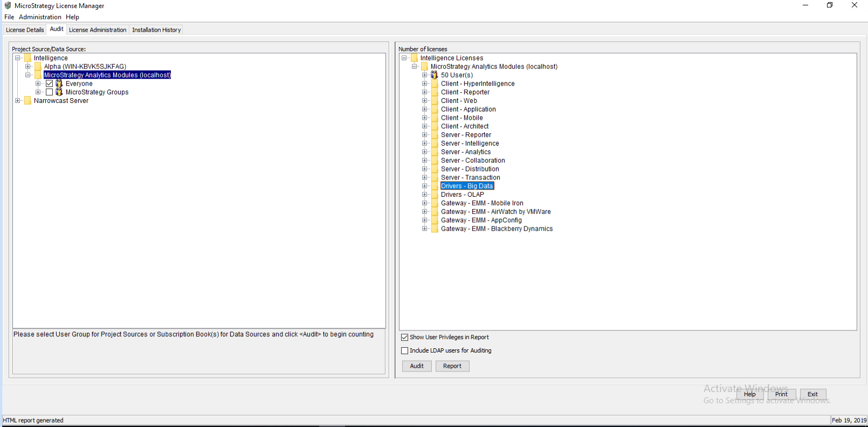
Task: Open the Administration menu
Action: (x=40, y=17)
